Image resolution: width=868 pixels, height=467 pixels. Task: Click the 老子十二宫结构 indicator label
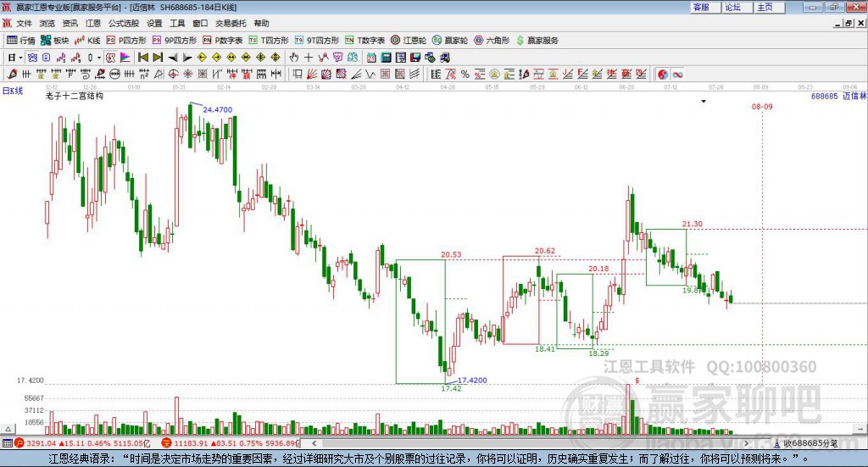pos(75,96)
